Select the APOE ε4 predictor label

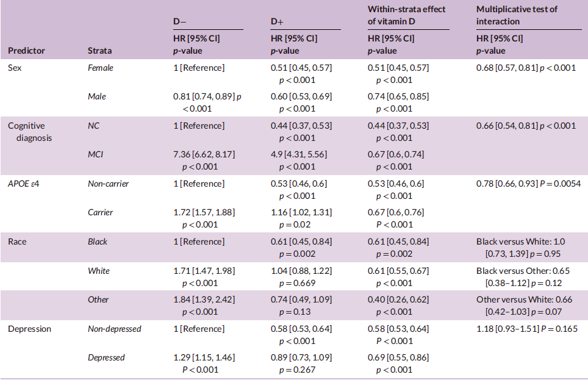click(23, 184)
